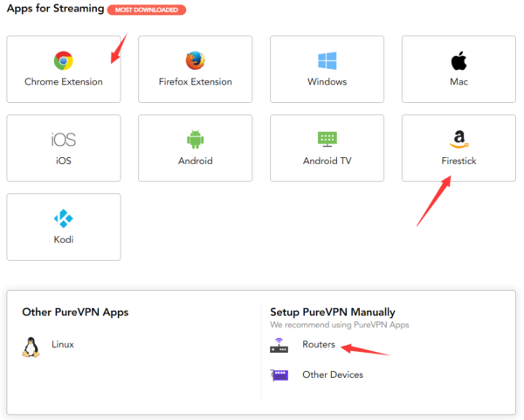Click the Android TV monitor icon
524x420 pixels.
click(x=327, y=139)
